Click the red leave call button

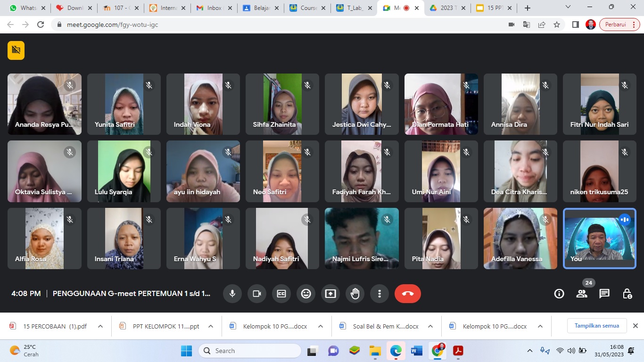[408, 294]
